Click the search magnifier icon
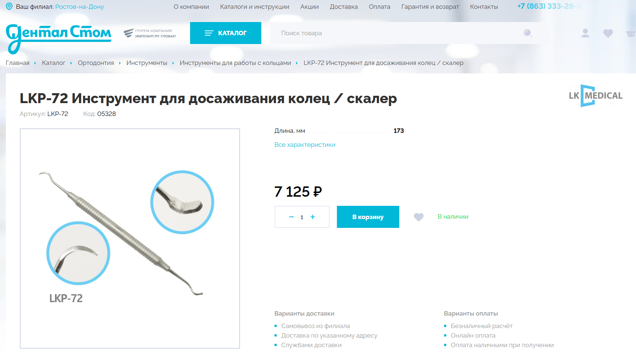 [528, 33]
